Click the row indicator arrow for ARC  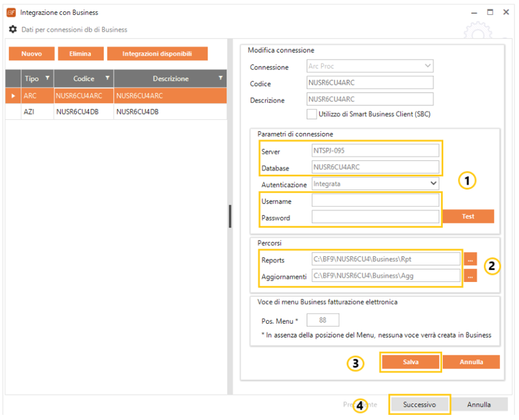[x=13, y=96]
